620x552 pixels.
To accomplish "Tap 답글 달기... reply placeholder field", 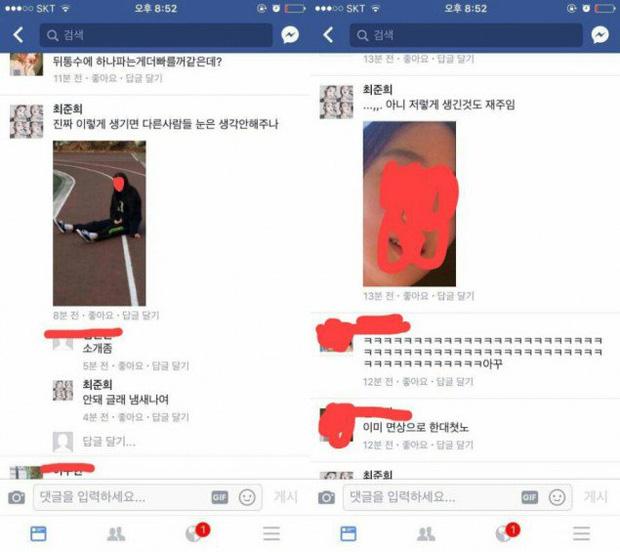I will point(109,441).
